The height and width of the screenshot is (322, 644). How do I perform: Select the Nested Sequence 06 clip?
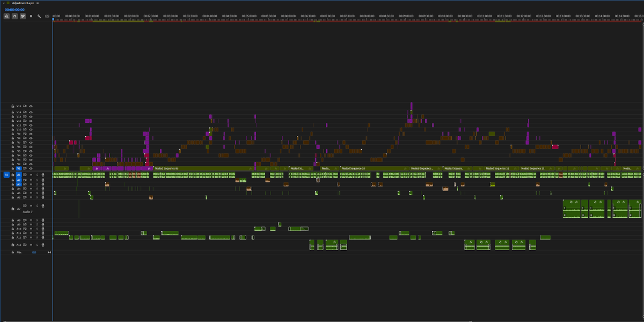click(202, 169)
